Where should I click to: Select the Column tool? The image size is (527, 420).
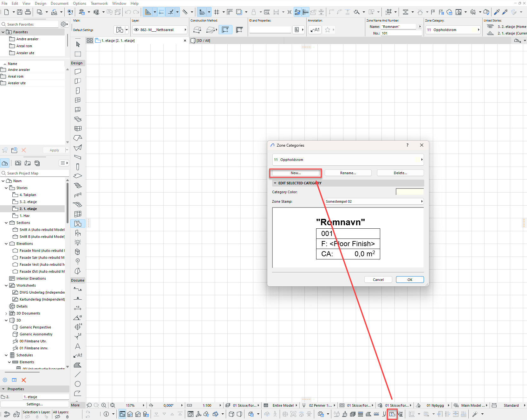tap(78, 167)
